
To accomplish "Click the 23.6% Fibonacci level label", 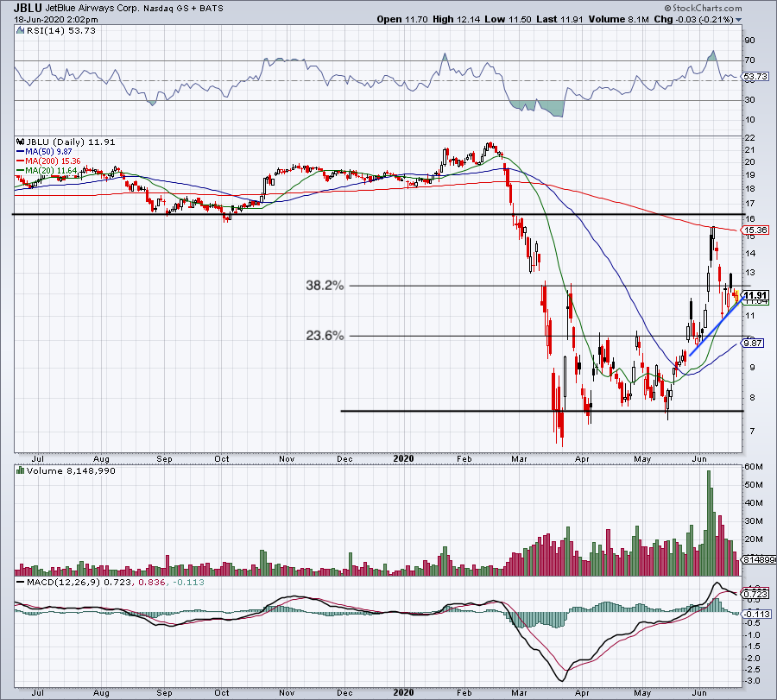I will coord(325,336).
